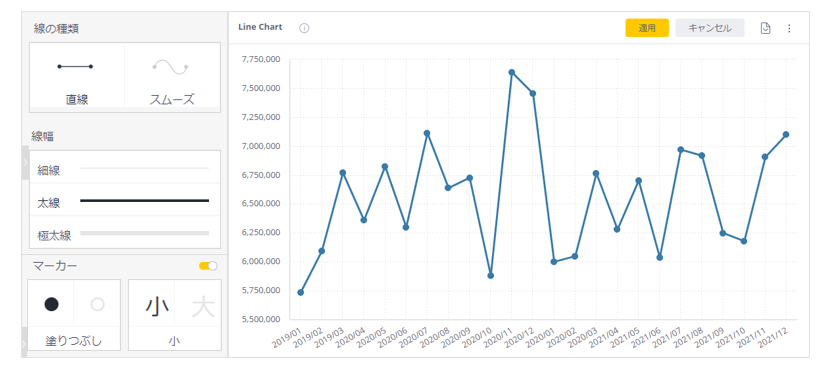The height and width of the screenshot is (374, 834).
Task: Click the 線の種類 section heading
Action: (56, 29)
